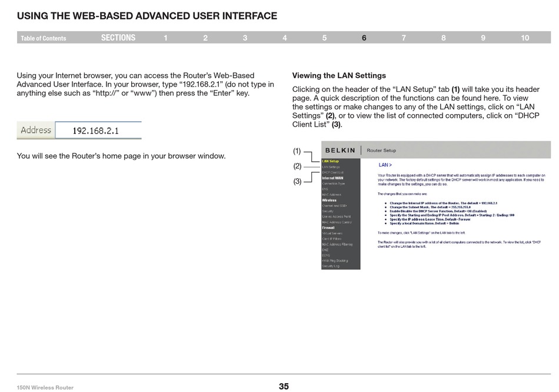Open DMZ in sidebar
The image size is (559, 392).
click(325, 250)
